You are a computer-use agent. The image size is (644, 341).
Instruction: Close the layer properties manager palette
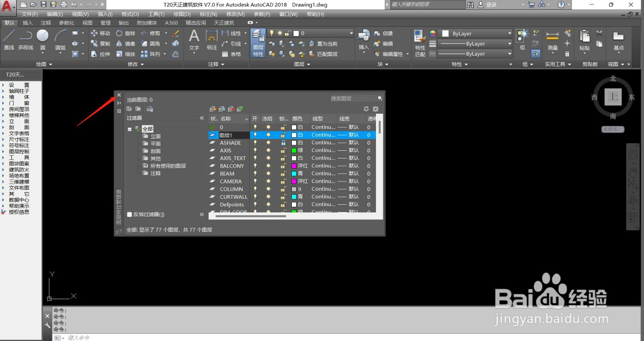(x=119, y=95)
